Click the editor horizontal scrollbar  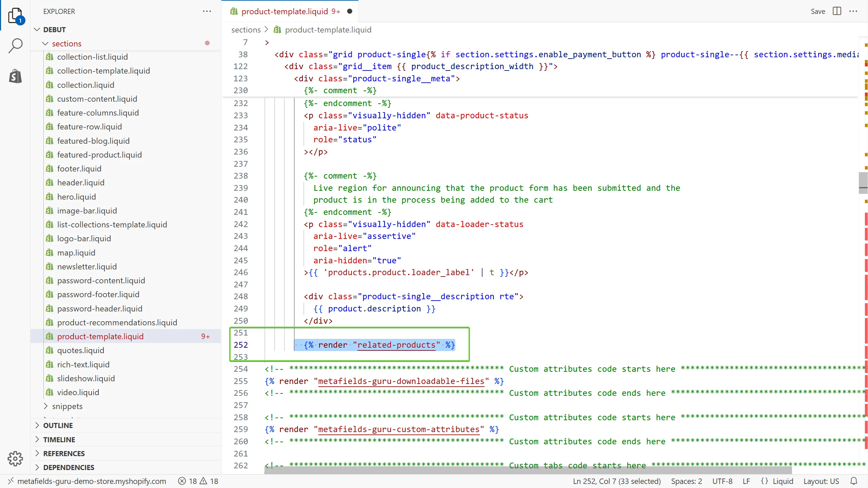pos(528,470)
